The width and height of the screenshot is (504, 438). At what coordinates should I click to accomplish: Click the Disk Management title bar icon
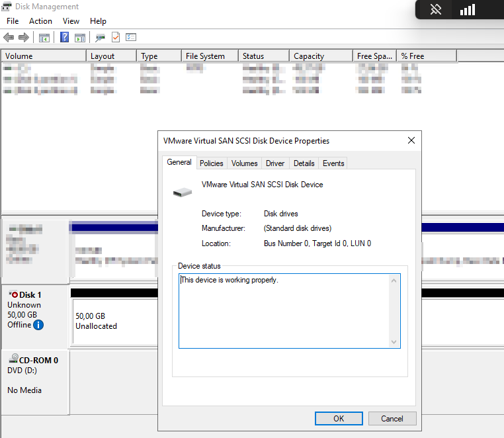(7, 7)
